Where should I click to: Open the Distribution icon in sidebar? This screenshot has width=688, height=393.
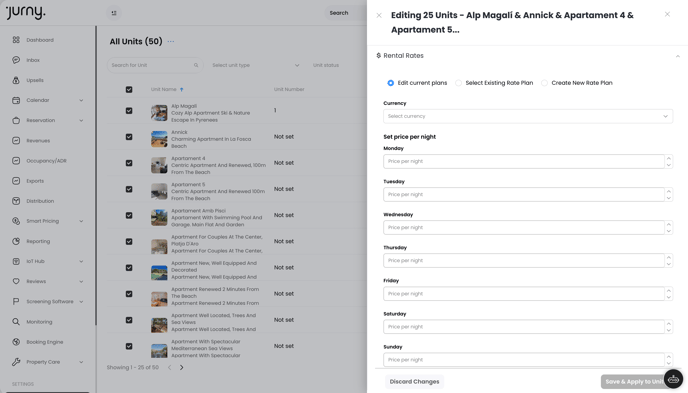tap(16, 201)
